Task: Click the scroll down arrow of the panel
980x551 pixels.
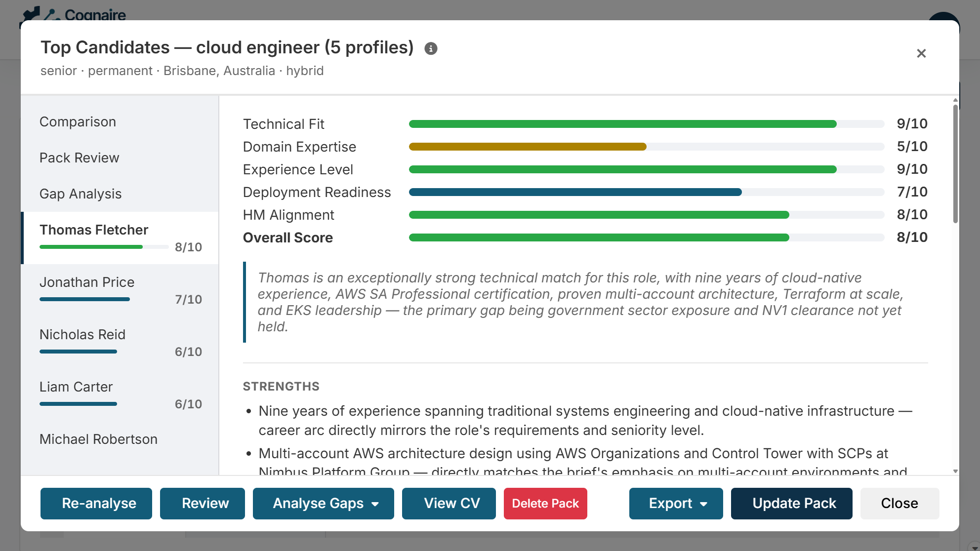Action: tap(955, 471)
